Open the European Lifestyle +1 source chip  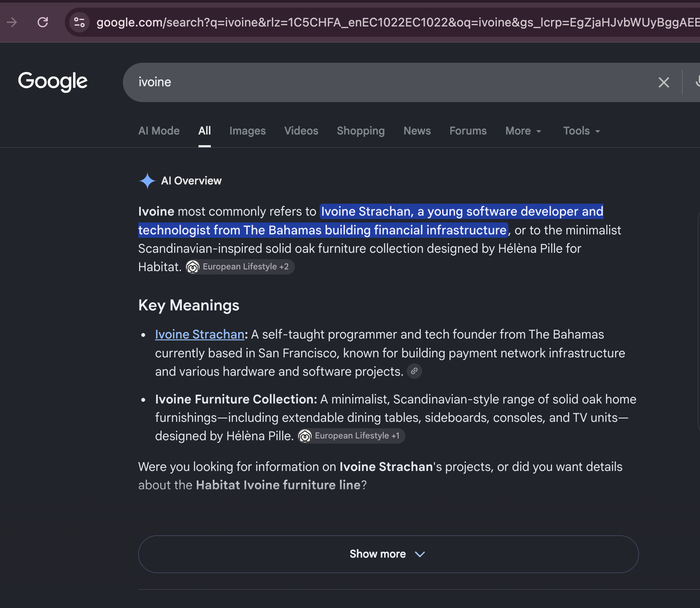pyautogui.click(x=351, y=436)
